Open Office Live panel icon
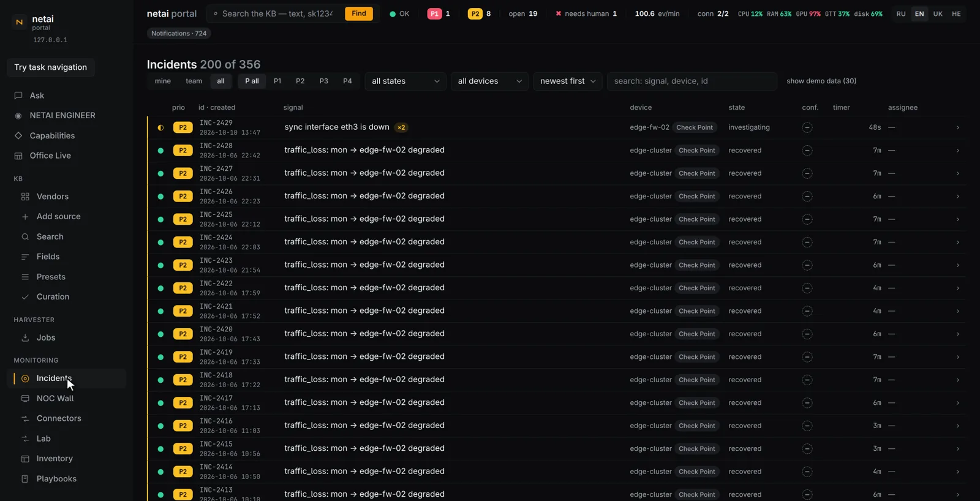The width and height of the screenshot is (980, 501). pos(18,156)
